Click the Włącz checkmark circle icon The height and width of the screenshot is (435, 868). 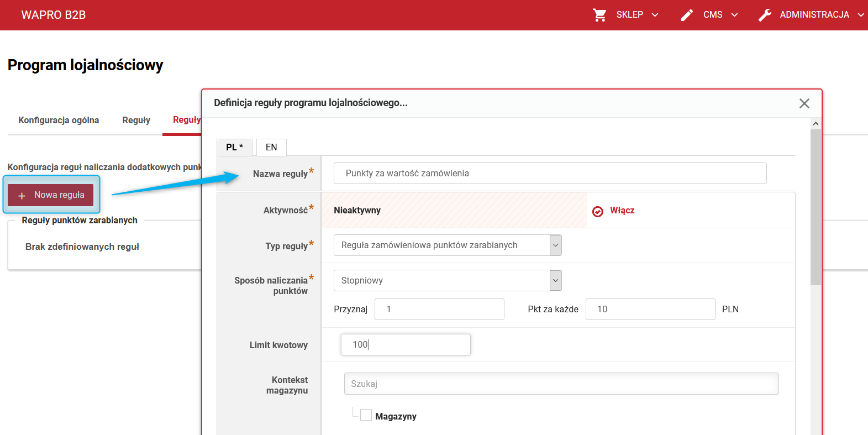tap(598, 211)
